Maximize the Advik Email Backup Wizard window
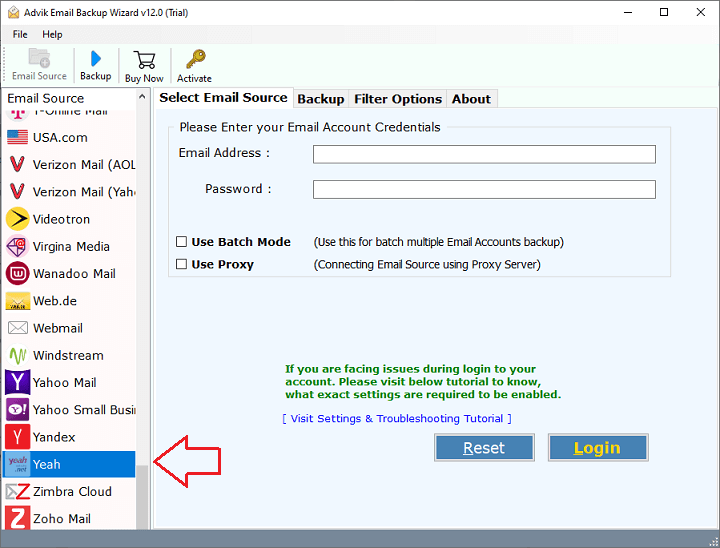The height and width of the screenshot is (548, 720). click(664, 12)
